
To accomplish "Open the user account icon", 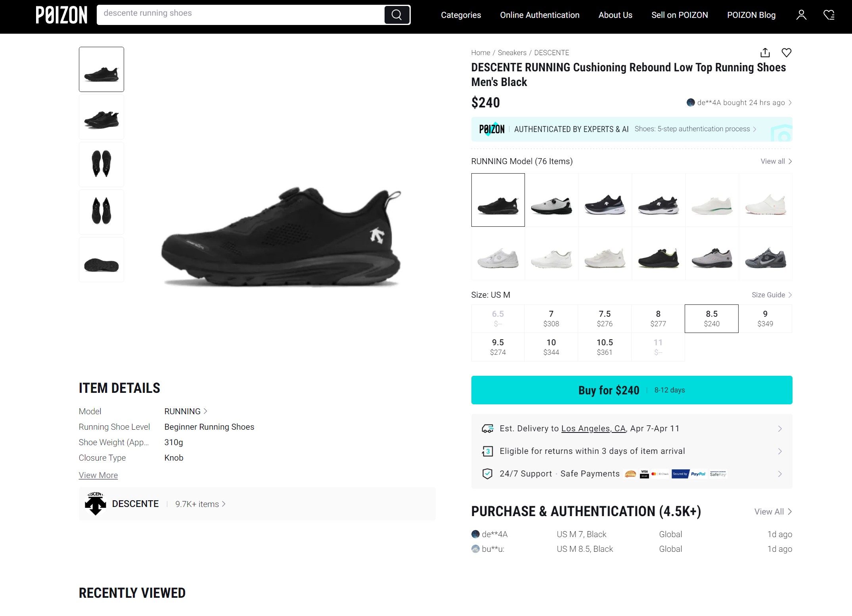I will [801, 15].
